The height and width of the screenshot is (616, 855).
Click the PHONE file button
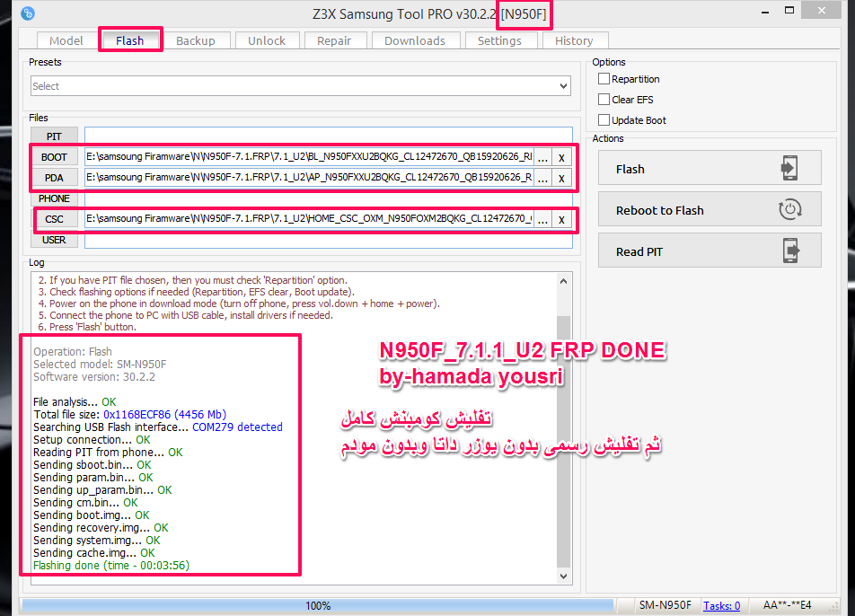(x=54, y=198)
